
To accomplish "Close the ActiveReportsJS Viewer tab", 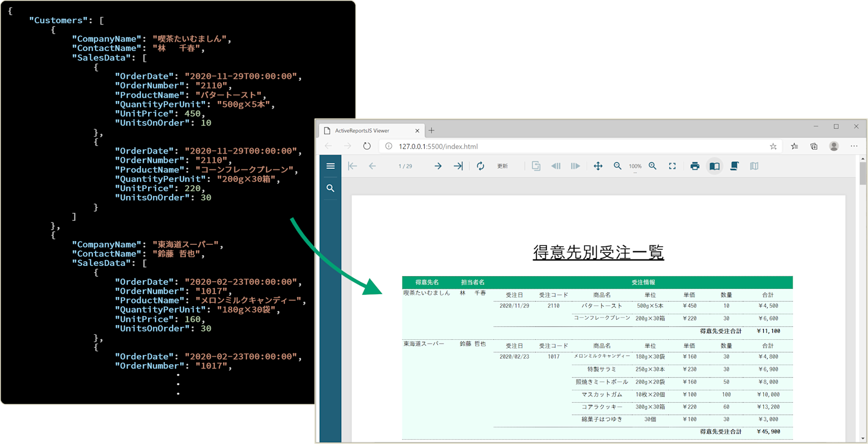I will 417,131.
